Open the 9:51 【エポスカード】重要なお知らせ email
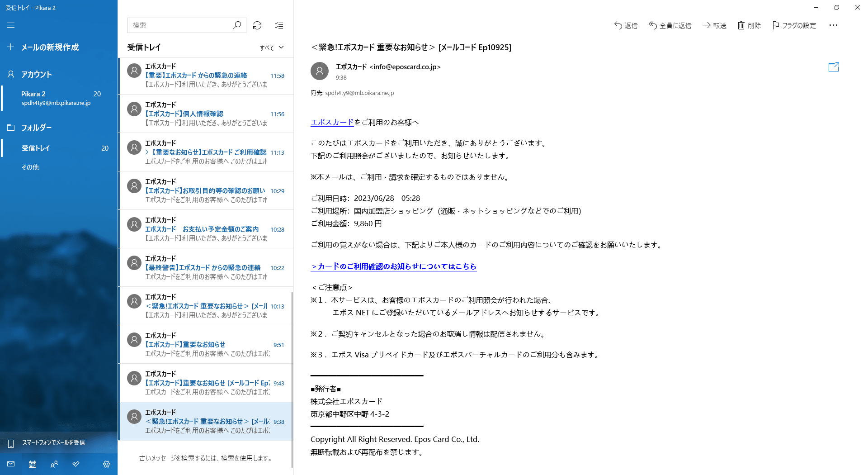Viewport: 868px width, 475px height. [x=206, y=344]
